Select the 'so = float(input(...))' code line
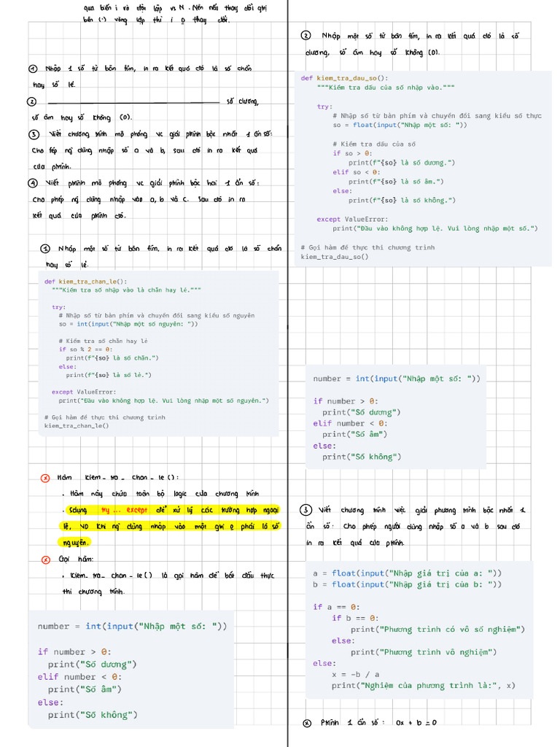560x747 pixels. click(400, 125)
